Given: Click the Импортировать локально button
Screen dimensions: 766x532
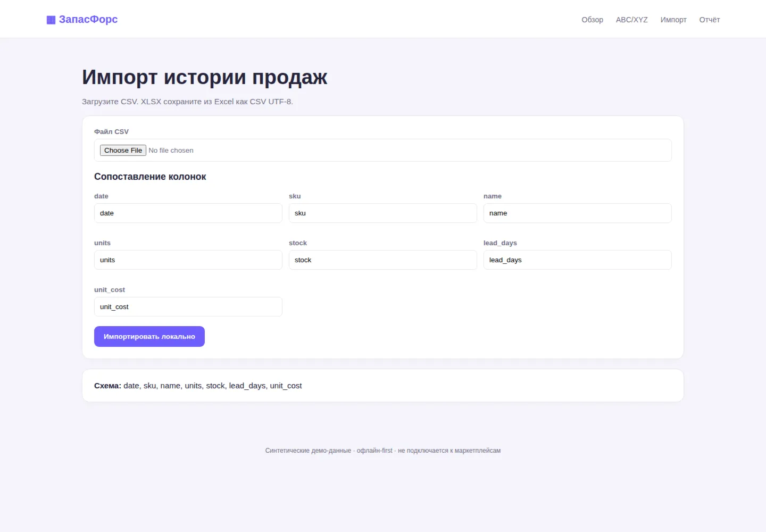Looking at the screenshot, I should coord(149,337).
